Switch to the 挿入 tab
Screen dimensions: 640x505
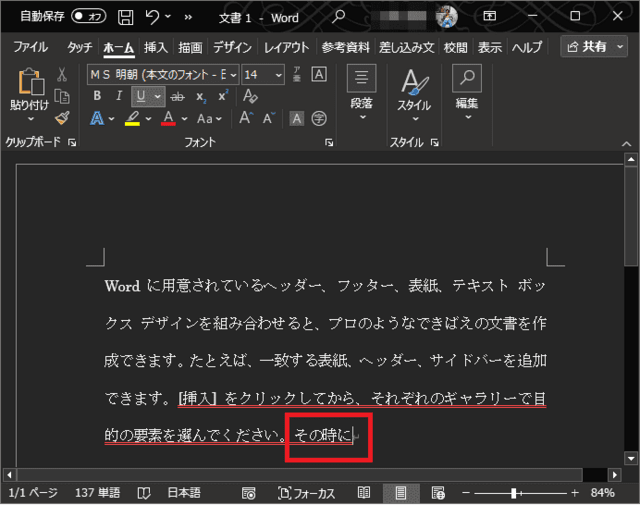pos(156,47)
